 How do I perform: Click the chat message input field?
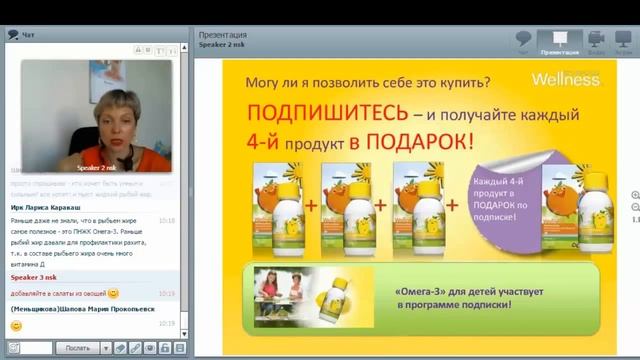(36, 348)
